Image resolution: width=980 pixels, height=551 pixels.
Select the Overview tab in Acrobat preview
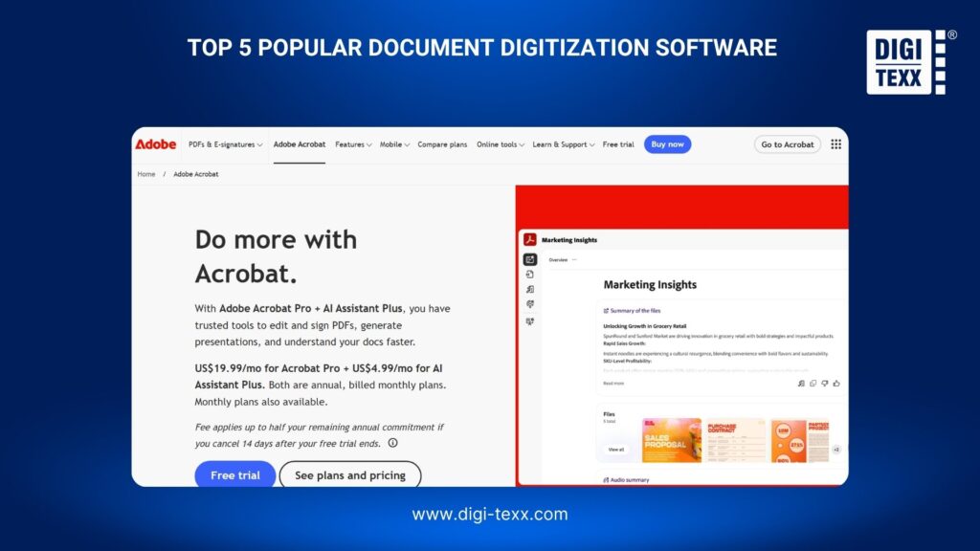[x=558, y=260]
